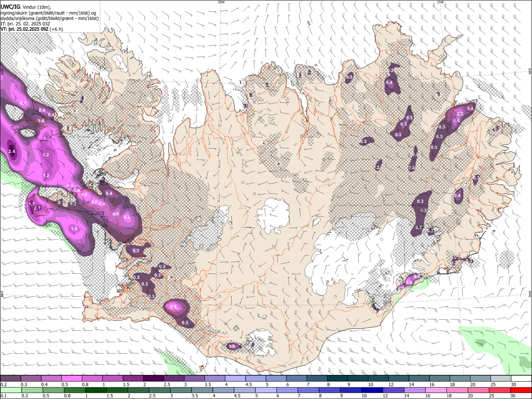
Task: Click the "2.1" precipitation value on the map
Action: (37, 208)
